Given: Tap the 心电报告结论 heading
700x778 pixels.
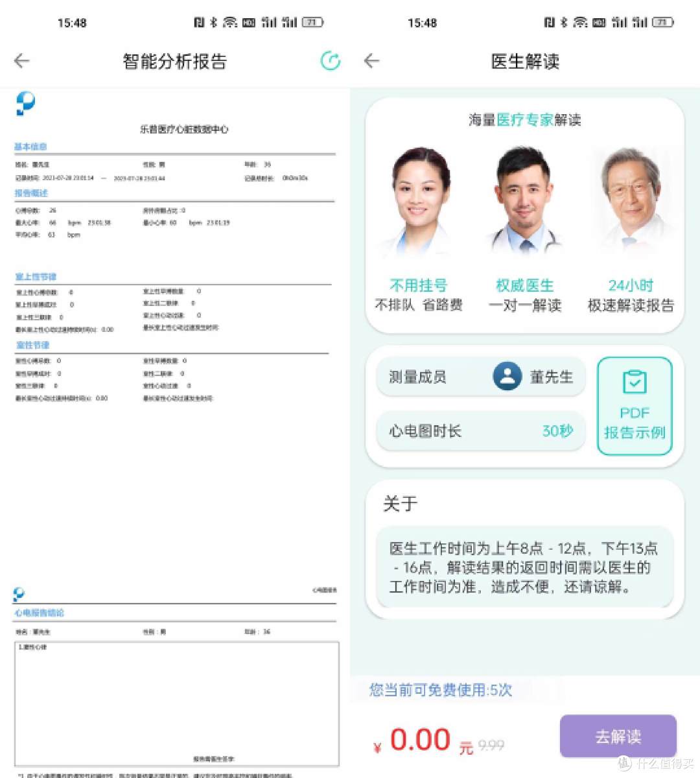Looking at the screenshot, I should [x=40, y=613].
